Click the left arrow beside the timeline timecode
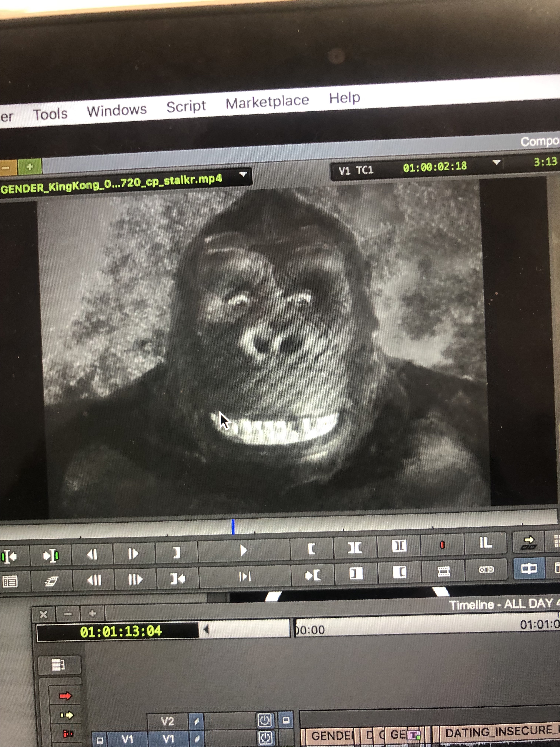The image size is (560, 747). click(x=206, y=629)
